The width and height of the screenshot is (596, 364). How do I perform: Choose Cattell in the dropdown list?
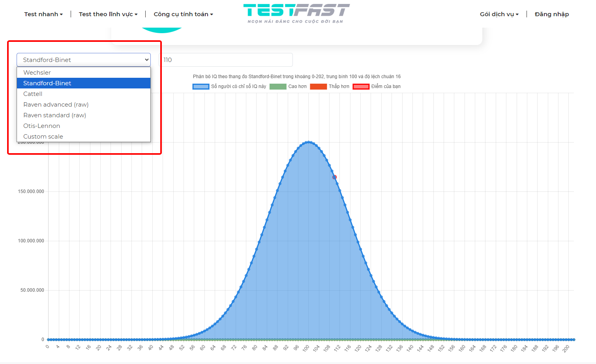(33, 94)
